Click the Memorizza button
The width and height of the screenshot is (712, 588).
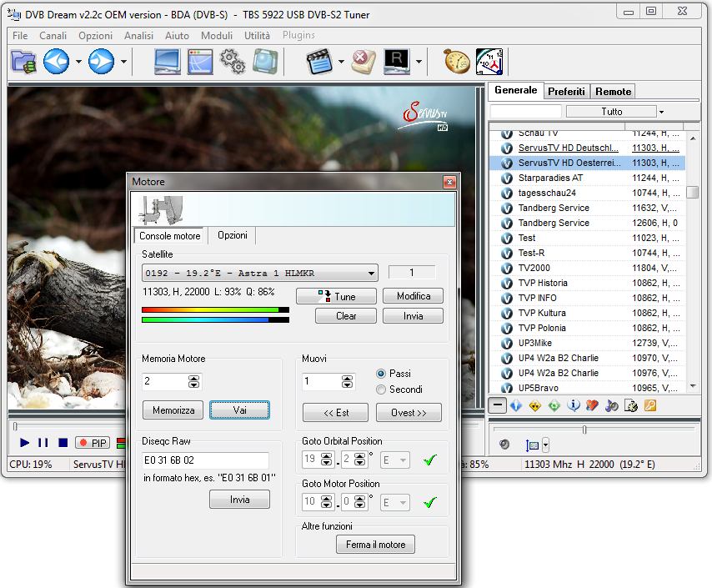tap(173, 410)
